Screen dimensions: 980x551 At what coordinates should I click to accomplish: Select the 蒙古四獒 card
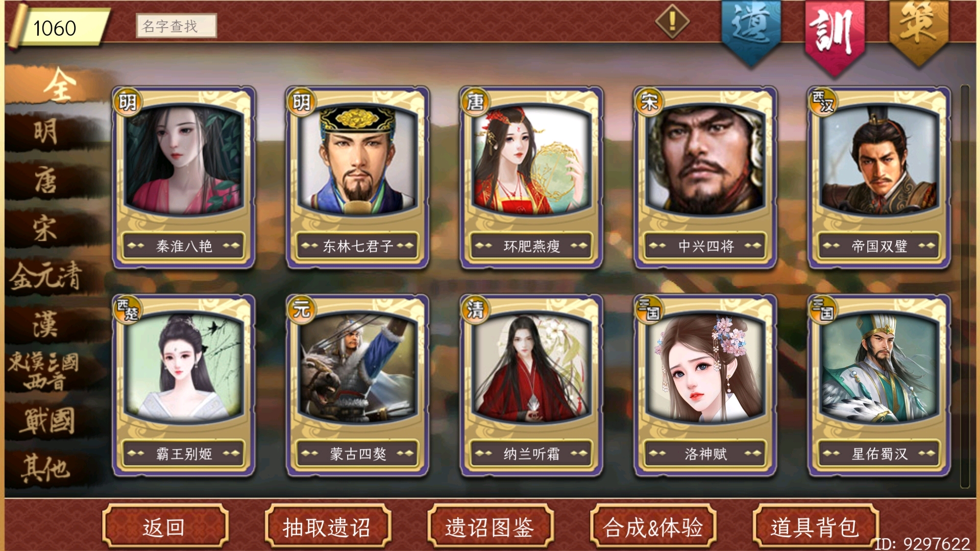[357, 385]
